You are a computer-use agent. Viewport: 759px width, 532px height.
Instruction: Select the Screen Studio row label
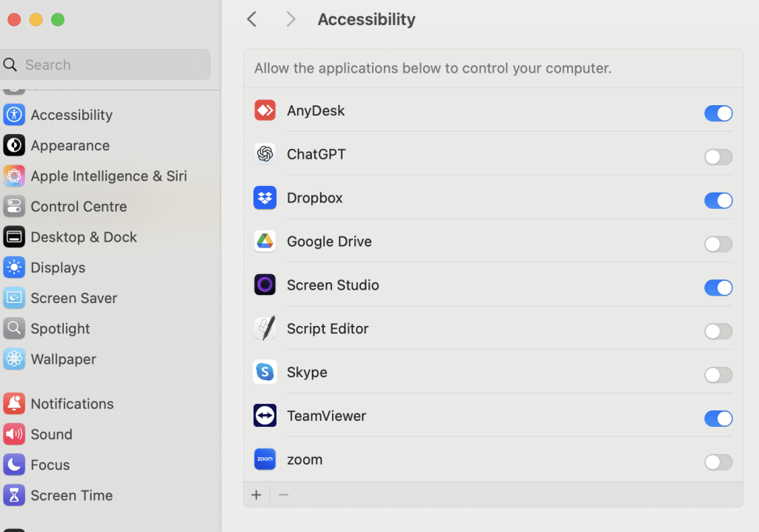pyautogui.click(x=333, y=285)
